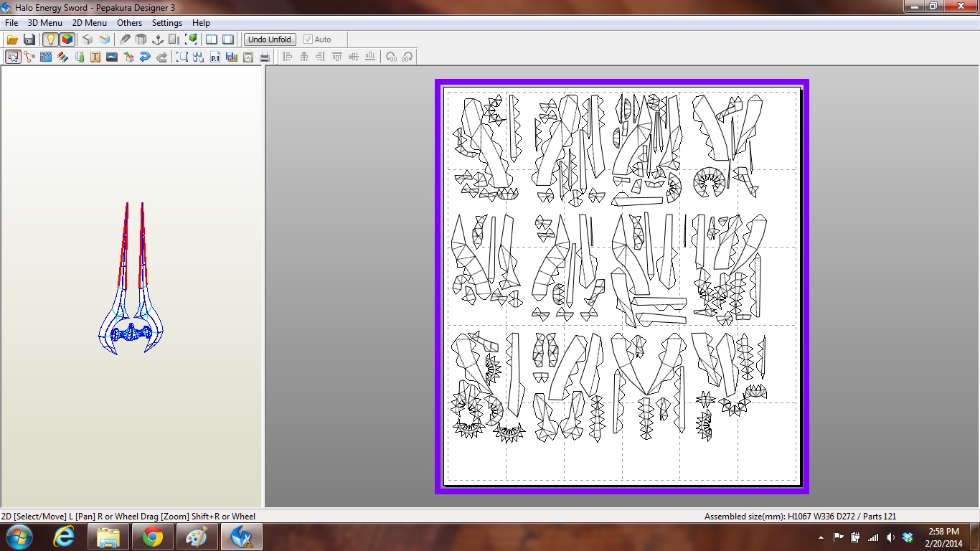Click the small 3D box with green arrow icon

[129, 57]
